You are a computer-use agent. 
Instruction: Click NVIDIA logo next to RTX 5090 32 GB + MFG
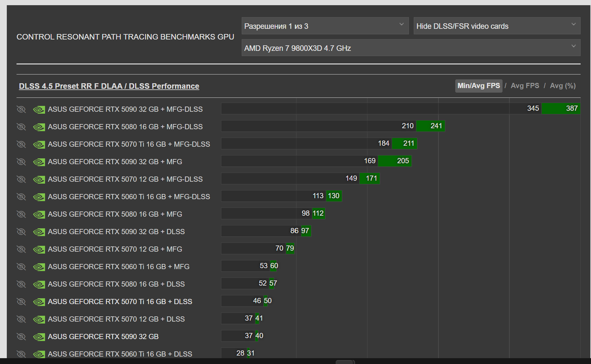(x=39, y=162)
